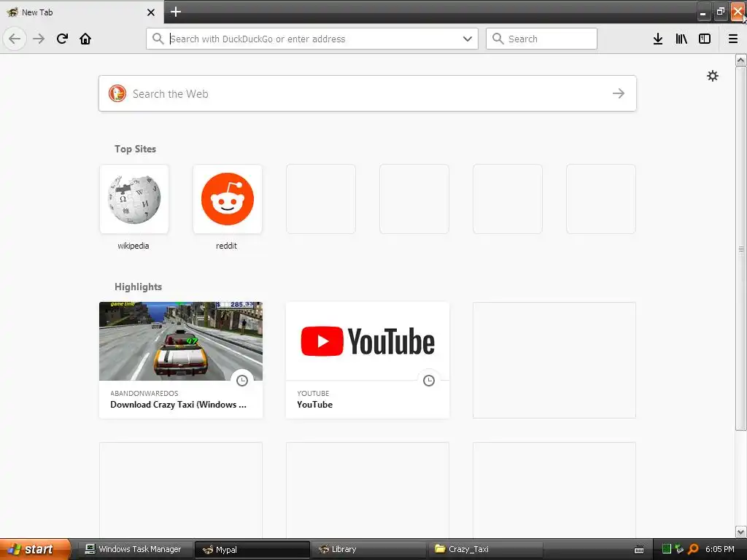Open the wikipedia top site tile
Screen dimensions: 747x560
(134, 199)
